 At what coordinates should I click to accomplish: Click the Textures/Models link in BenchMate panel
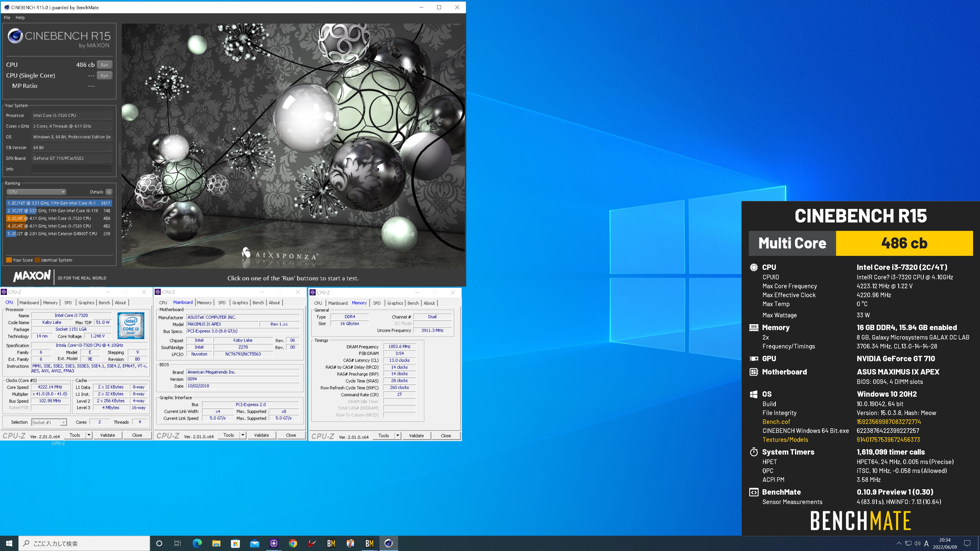tap(785, 440)
